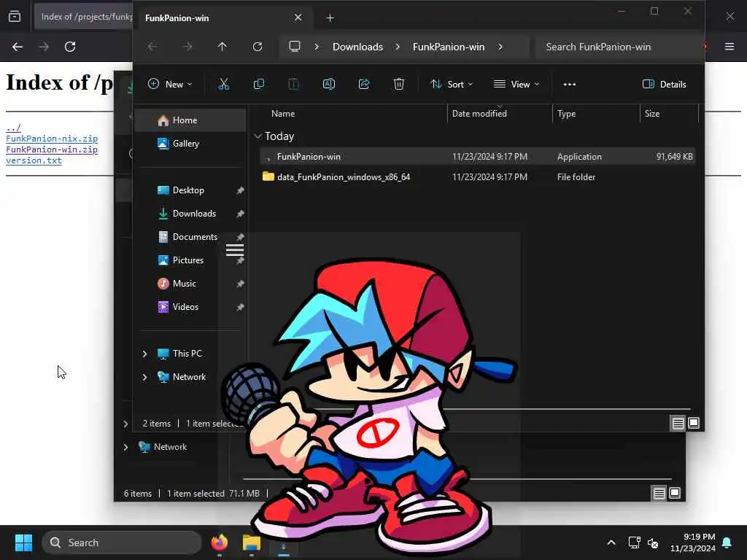The width and height of the screenshot is (747, 560).
Task: Select the data_FunkPanion_windows_x86_64 folder
Action: point(477,176)
